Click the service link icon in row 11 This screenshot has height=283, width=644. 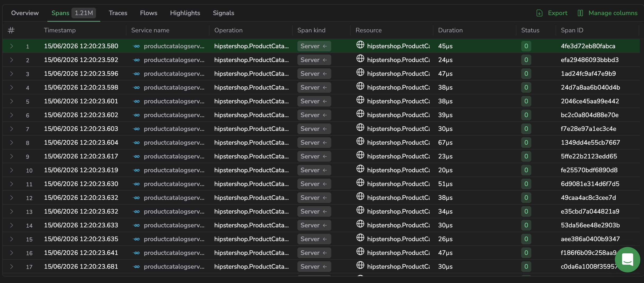tap(136, 184)
